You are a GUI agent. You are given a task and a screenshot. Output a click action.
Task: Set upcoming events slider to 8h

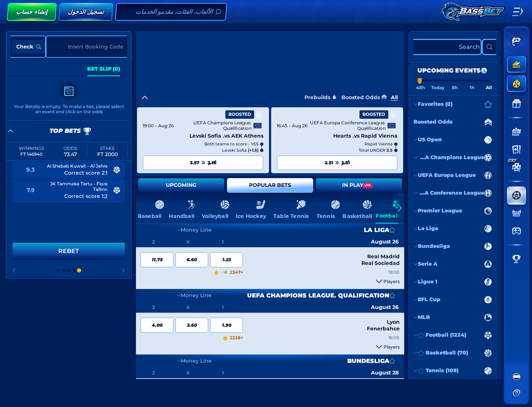pyautogui.click(x=455, y=87)
